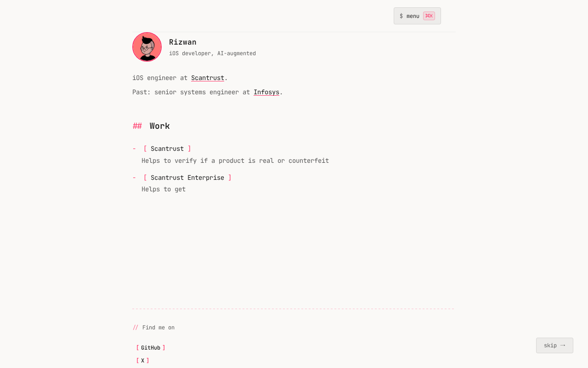Click the arrow icon on skip

click(563, 345)
